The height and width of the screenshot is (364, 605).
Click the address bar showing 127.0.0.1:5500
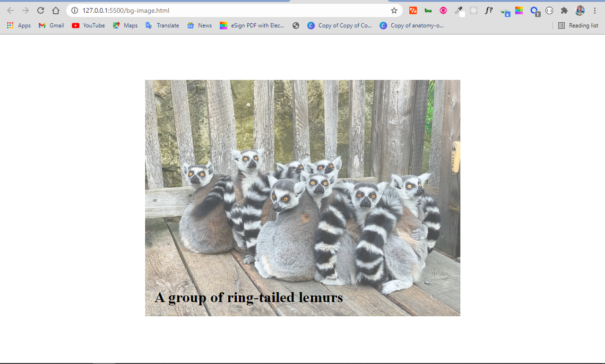click(232, 10)
